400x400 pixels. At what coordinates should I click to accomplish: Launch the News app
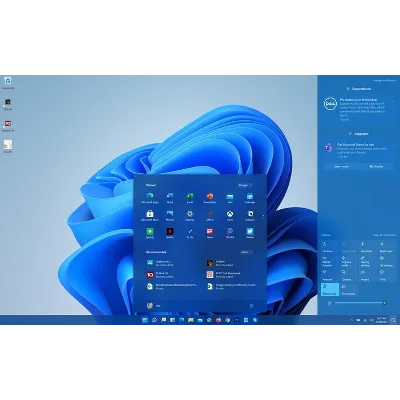210,233
